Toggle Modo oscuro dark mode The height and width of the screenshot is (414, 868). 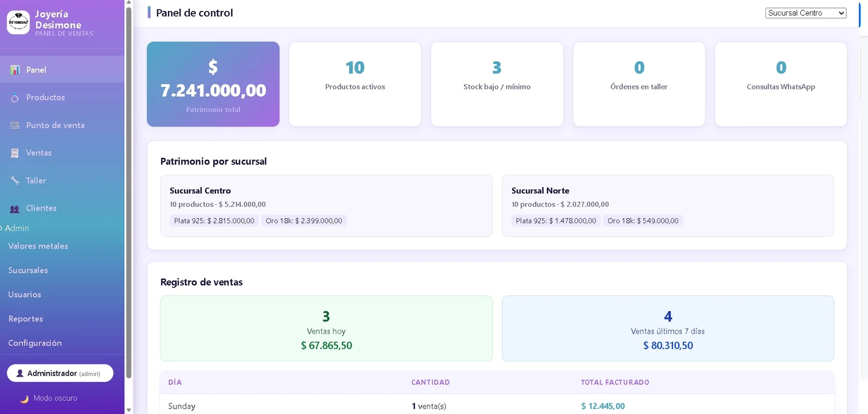(49, 399)
